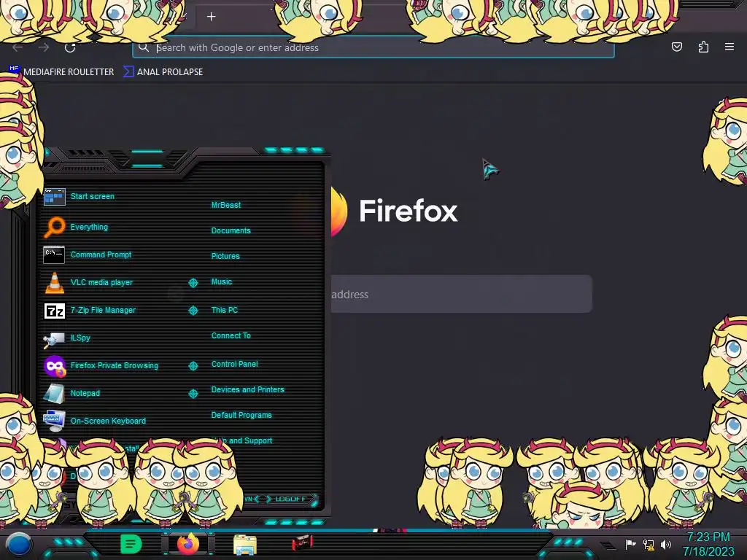Go forward in Firefox
This screenshot has height=560, width=747.
[x=44, y=47]
